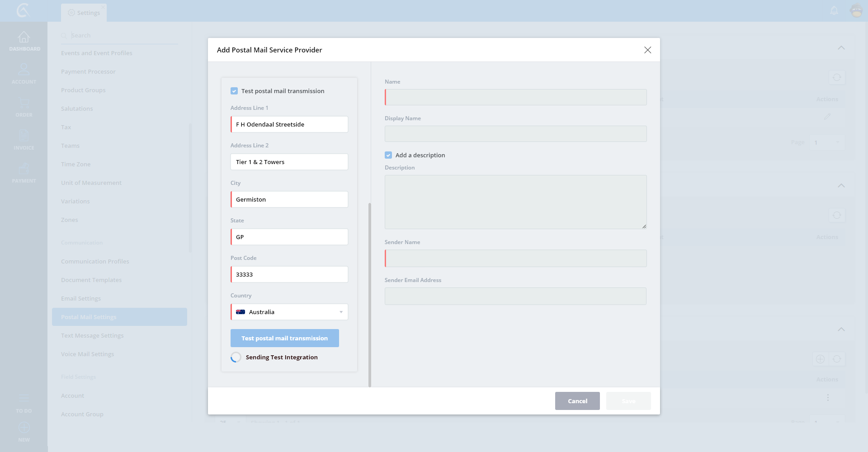868x452 pixels.
Task: Click the test address panel scrollbar
Action: pos(369,294)
